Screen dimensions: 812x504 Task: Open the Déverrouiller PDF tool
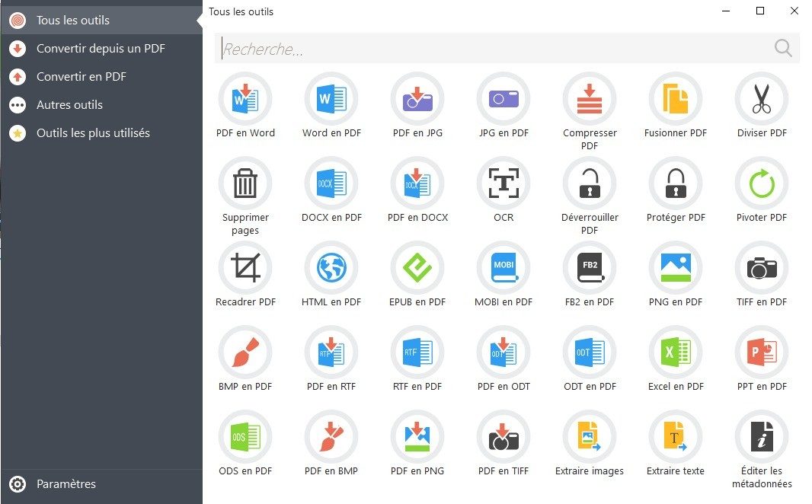pyautogui.click(x=590, y=183)
